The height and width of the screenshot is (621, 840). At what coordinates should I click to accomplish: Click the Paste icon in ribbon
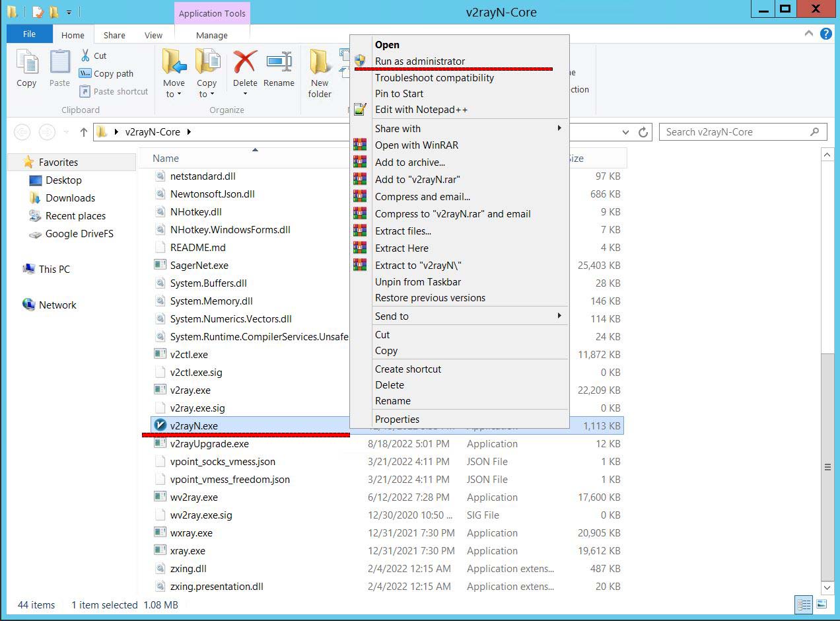59,63
